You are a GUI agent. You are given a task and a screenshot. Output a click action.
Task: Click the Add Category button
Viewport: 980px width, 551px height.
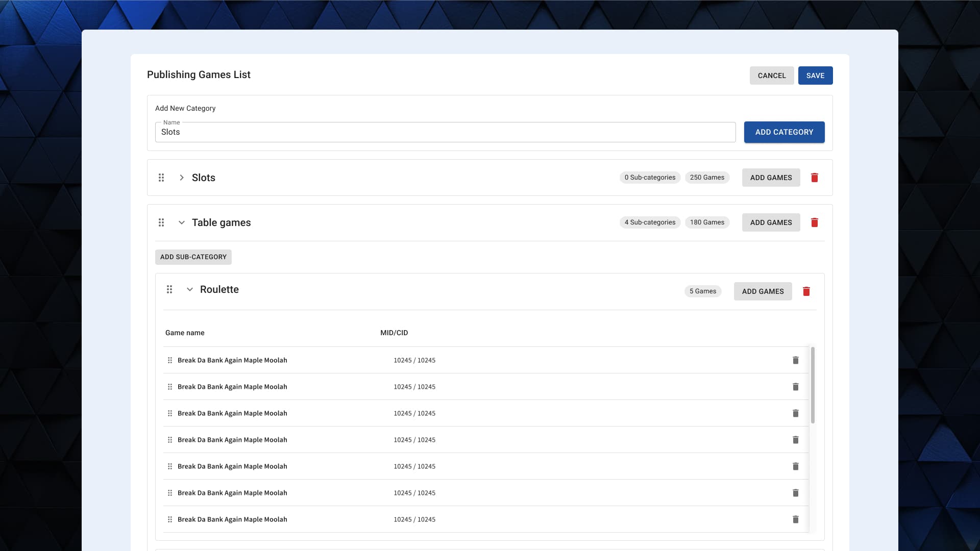(x=784, y=132)
